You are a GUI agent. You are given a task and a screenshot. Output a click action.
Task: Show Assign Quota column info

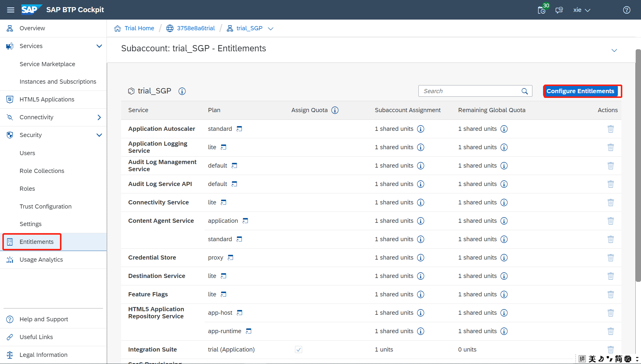(335, 110)
